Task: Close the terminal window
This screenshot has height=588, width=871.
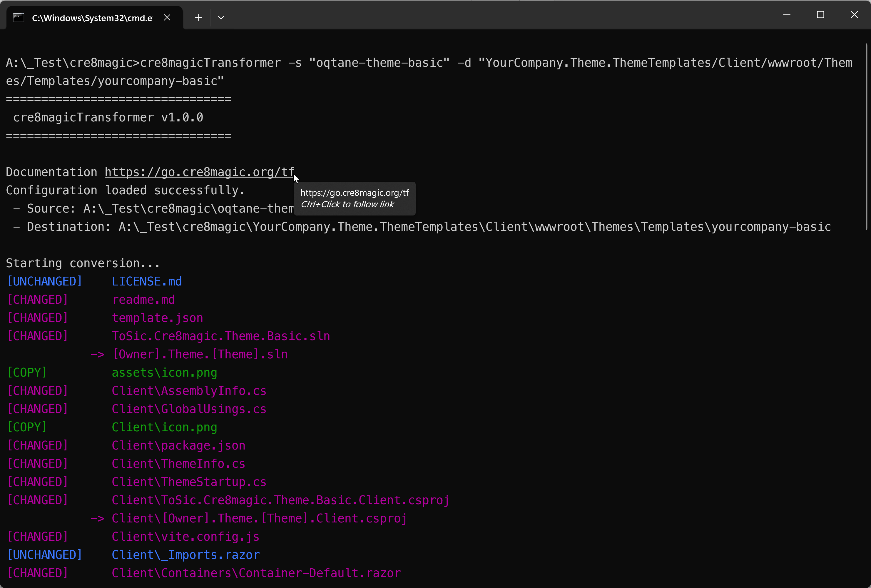Action: [855, 15]
